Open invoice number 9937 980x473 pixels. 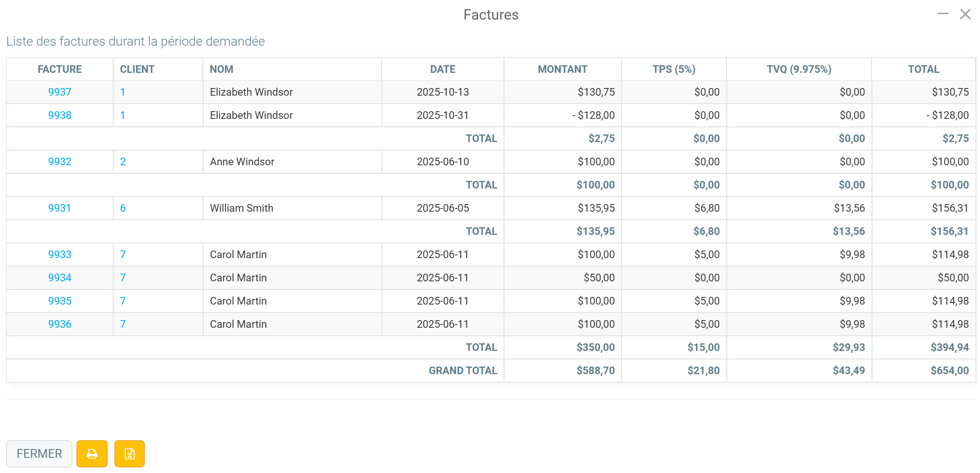(60, 92)
